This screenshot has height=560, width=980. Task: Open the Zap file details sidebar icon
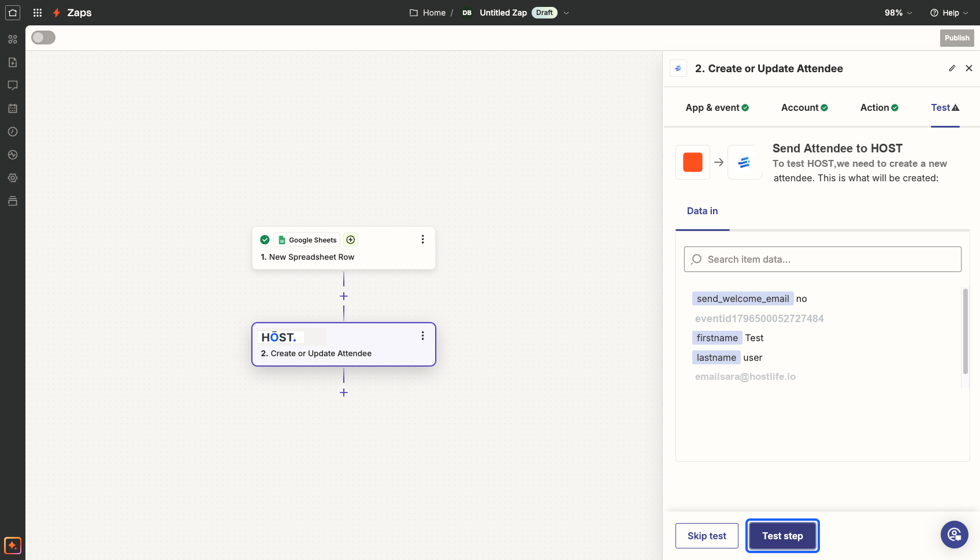13,62
